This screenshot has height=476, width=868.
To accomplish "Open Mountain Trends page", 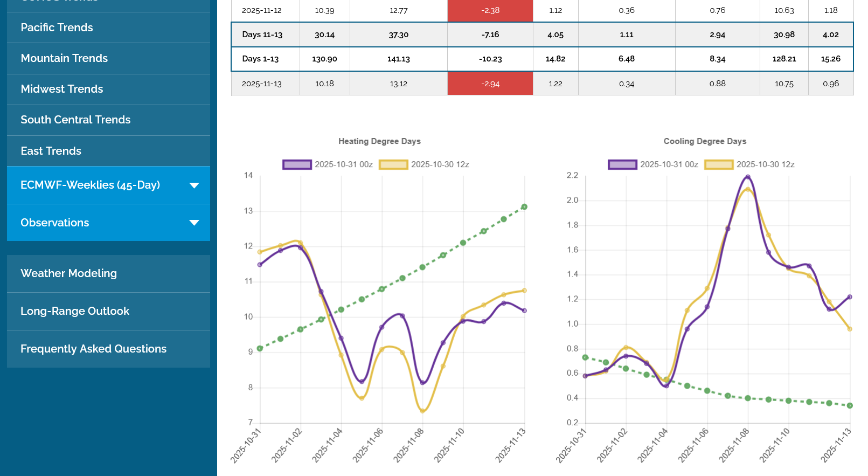I will click(x=64, y=58).
